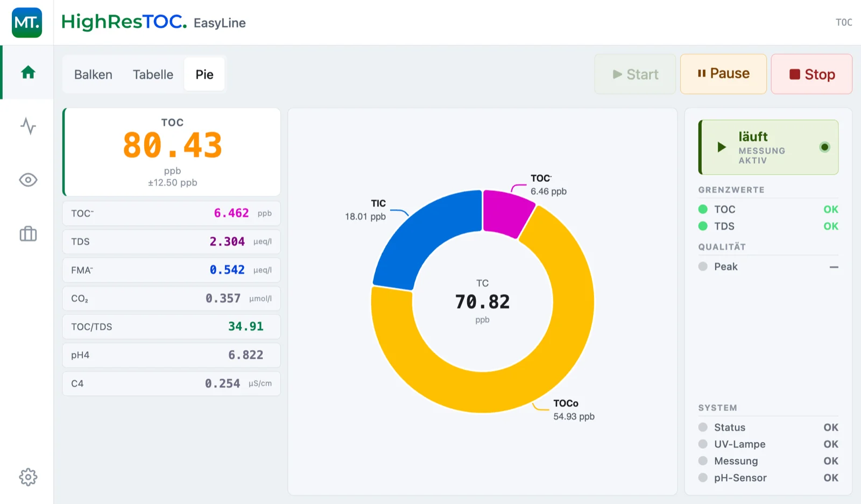Image resolution: width=861 pixels, height=504 pixels.
Task: Select the FMA- 0.542 µeq/l row
Action: [172, 270]
